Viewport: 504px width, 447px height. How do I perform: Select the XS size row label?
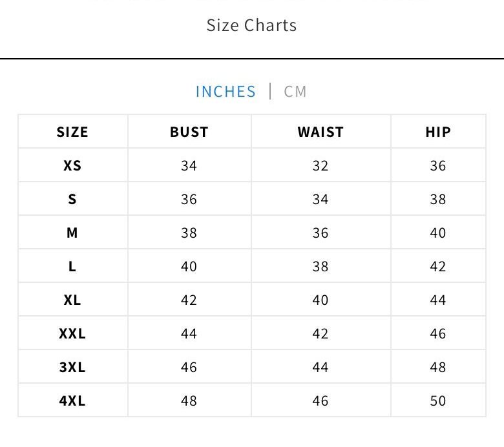(x=72, y=166)
